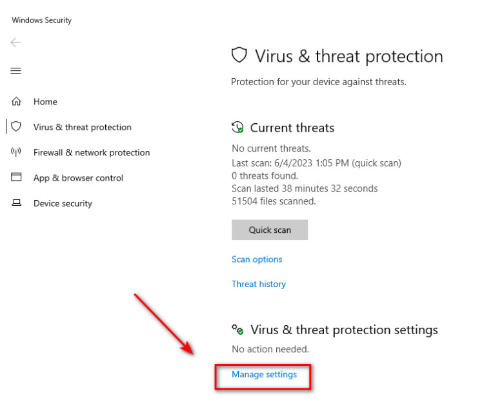Click the shield icon in the sidebar
Image resolution: width=504 pixels, height=420 pixels.
coord(16,127)
